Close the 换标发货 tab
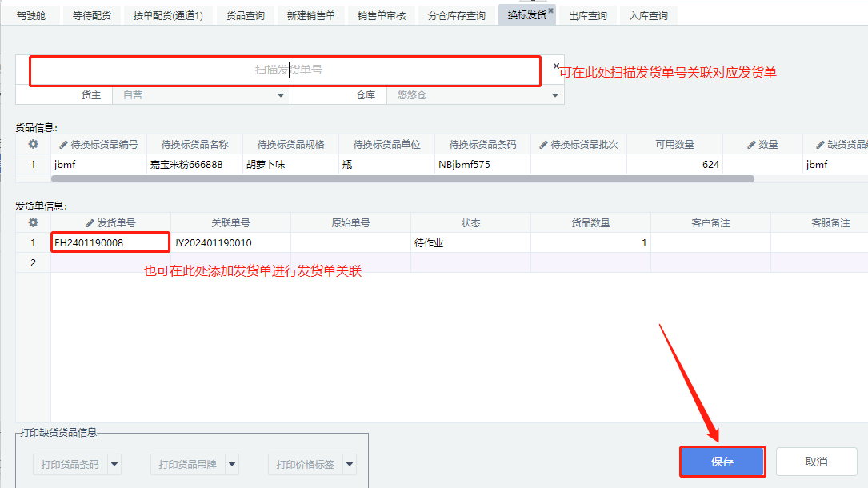868x488 pixels. 550,10
